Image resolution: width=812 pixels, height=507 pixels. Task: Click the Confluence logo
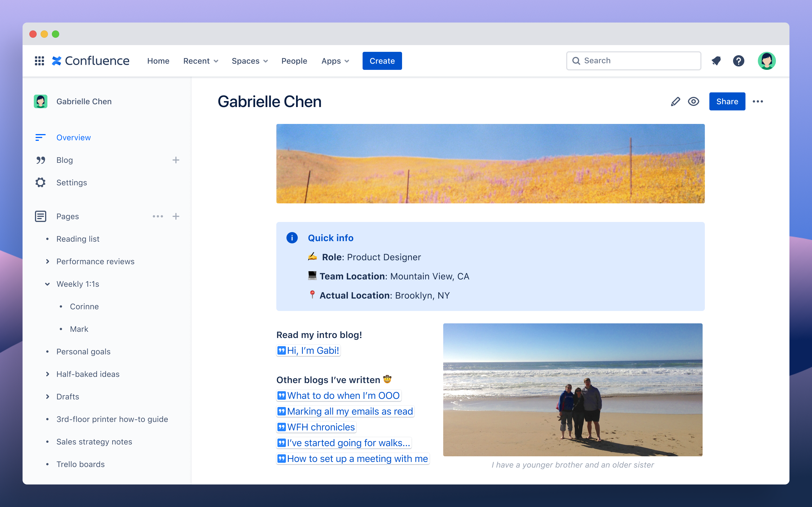[x=91, y=61]
